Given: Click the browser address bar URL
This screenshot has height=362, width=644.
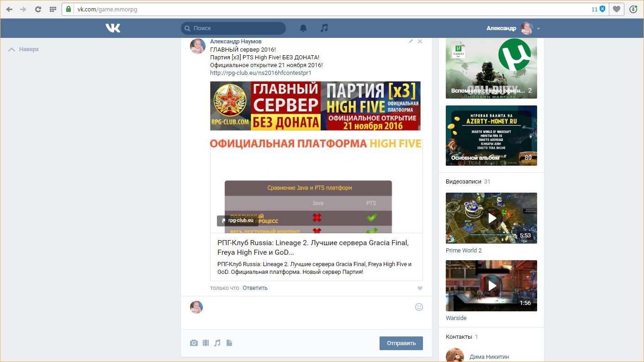Looking at the screenshot, I should tap(107, 9).
